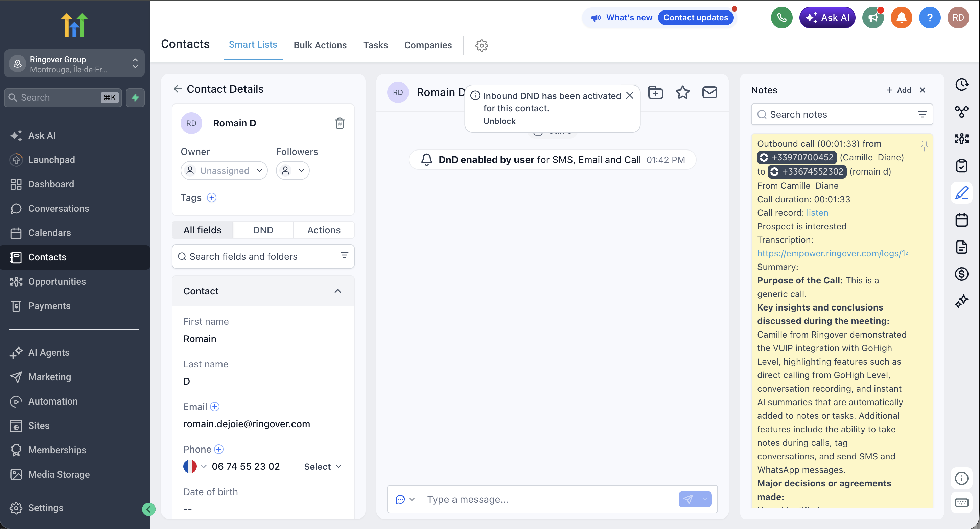Click the envelope mark-unread icon

coord(709,92)
